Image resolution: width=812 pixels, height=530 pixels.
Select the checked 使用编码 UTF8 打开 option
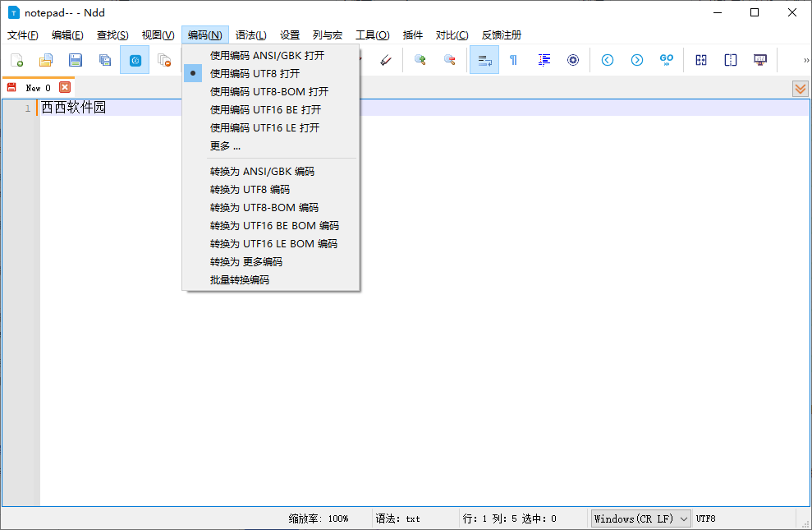271,74
